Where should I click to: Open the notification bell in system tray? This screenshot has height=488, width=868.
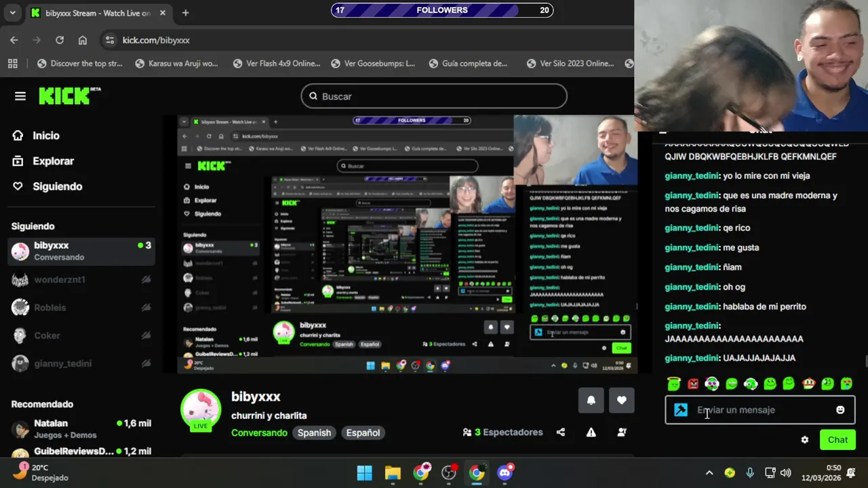pyautogui.click(x=852, y=473)
